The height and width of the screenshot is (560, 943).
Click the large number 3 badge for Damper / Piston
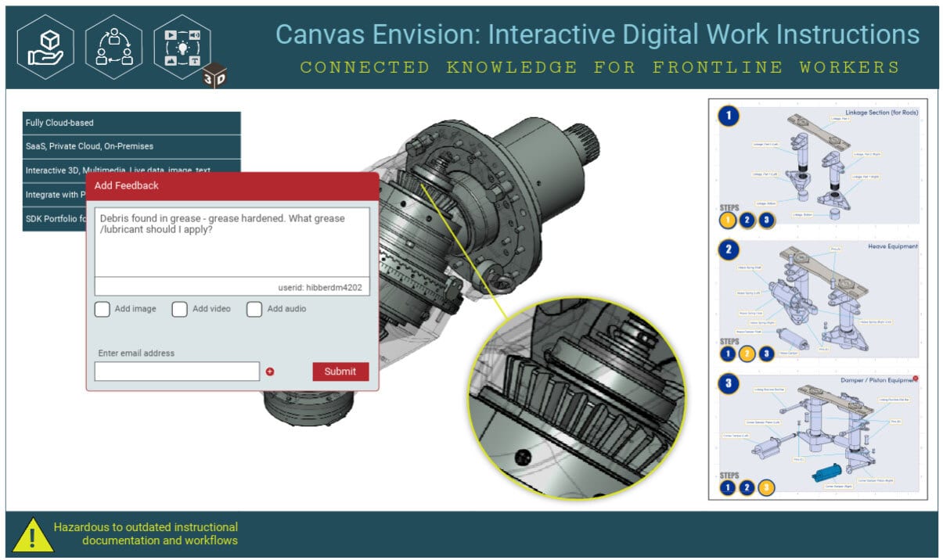tap(729, 384)
